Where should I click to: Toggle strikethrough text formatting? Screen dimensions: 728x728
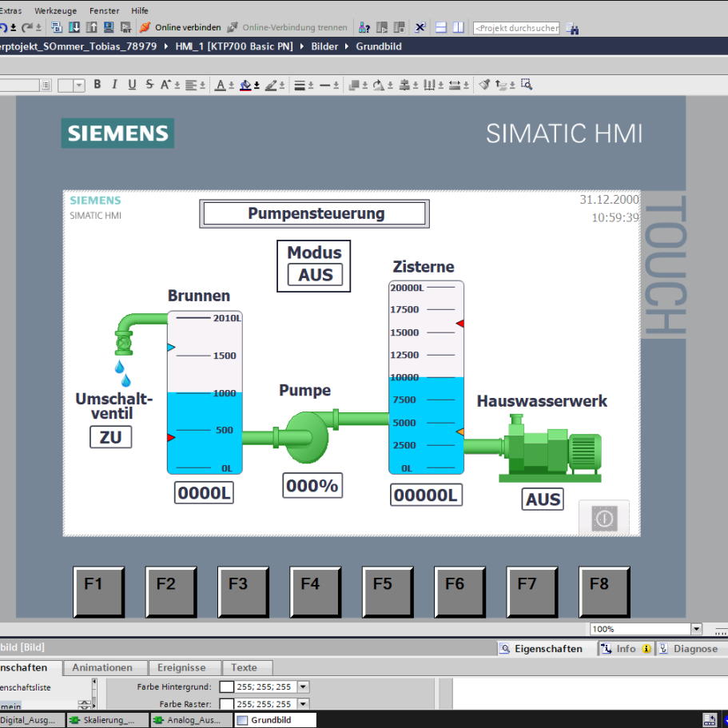[x=149, y=85]
